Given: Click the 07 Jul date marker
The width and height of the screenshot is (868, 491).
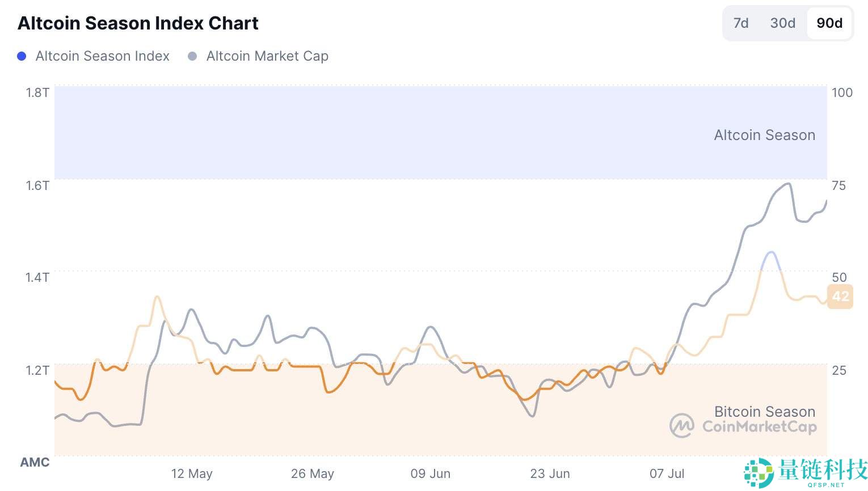Looking at the screenshot, I should [667, 473].
